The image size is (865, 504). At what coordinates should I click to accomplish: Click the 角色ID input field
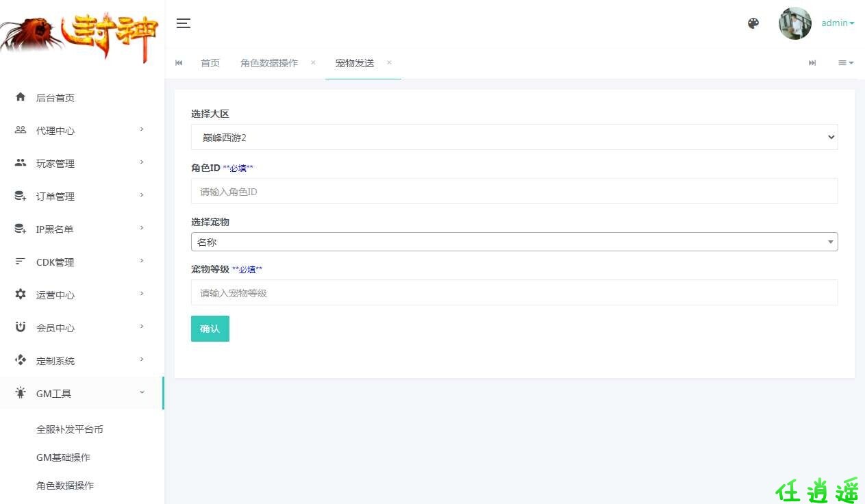(514, 192)
